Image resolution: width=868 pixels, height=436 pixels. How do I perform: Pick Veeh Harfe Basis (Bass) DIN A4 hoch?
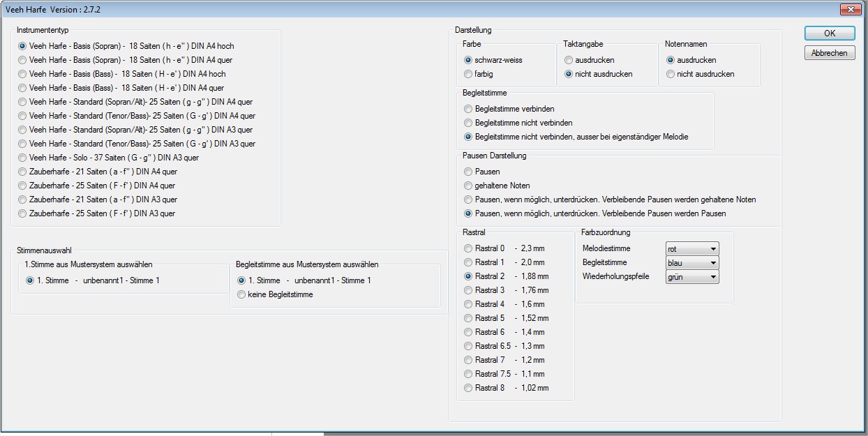23,74
